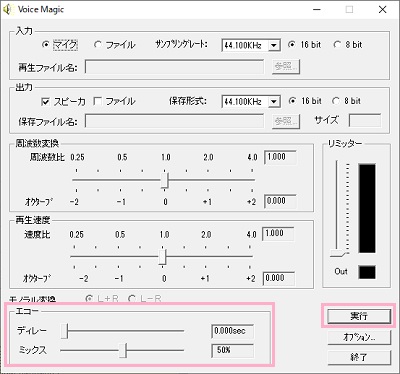The image size is (400, 374).
Task: Click the 速度比 value field showing 1.000
Action: 278,234
